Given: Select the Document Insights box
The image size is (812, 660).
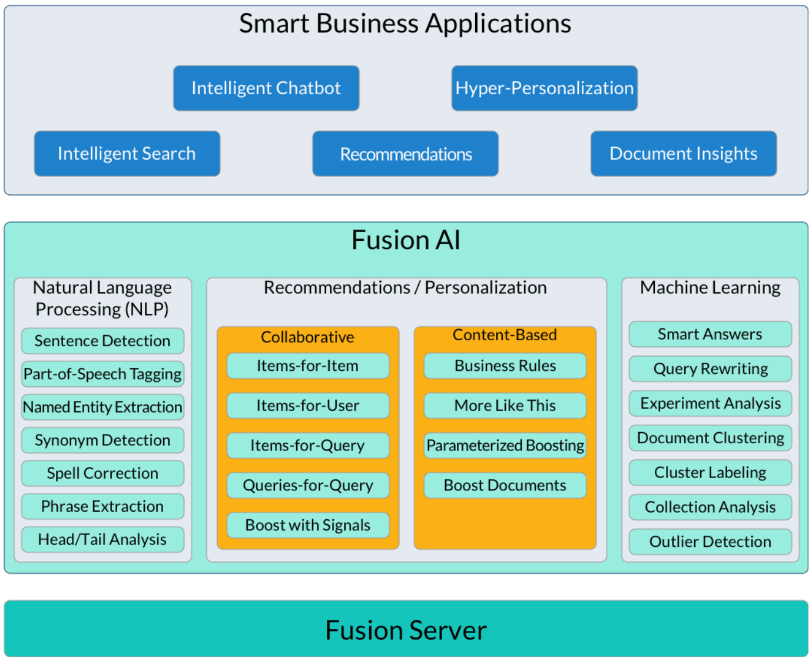Looking at the screenshot, I should click(x=683, y=154).
